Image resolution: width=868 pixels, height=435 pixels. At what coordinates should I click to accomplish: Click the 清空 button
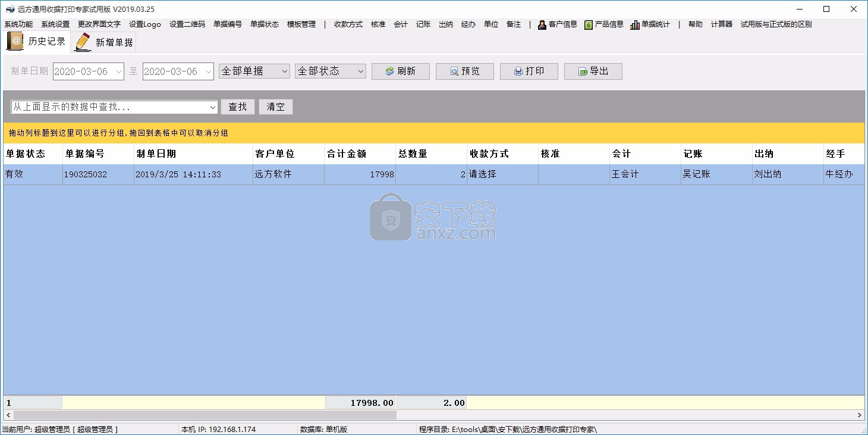tap(276, 107)
